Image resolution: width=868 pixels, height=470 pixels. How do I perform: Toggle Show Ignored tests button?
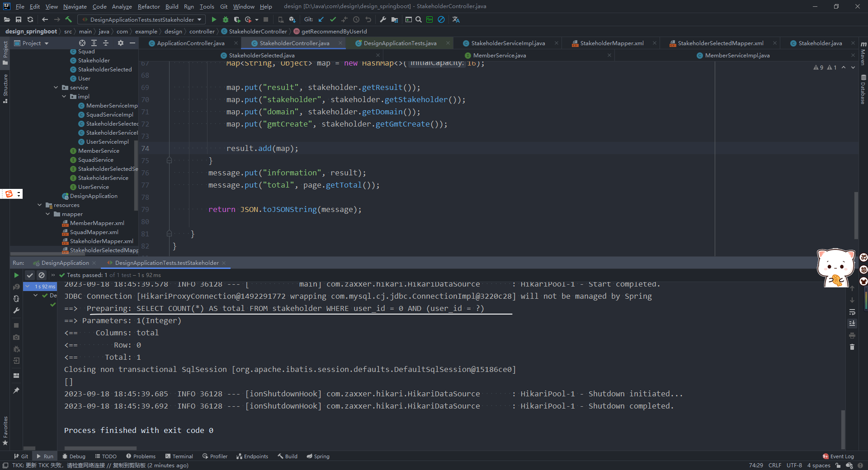[42, 275]
